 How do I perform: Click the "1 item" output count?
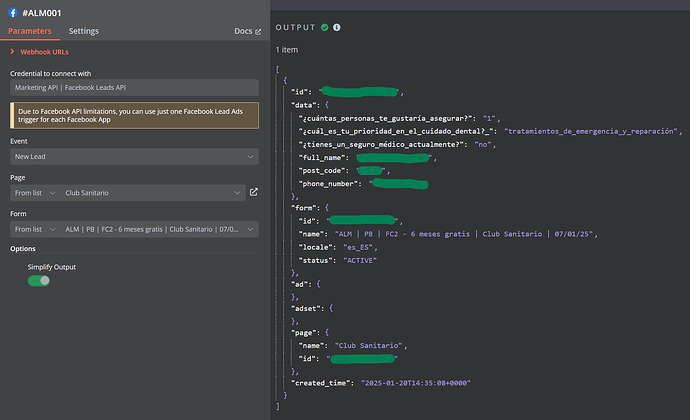287,50
